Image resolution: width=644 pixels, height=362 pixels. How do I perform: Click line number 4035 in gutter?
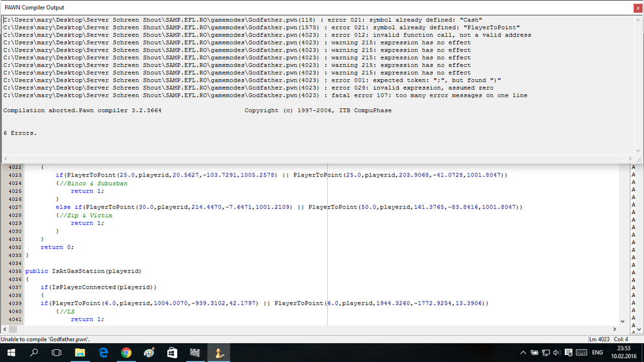[15, 271]
